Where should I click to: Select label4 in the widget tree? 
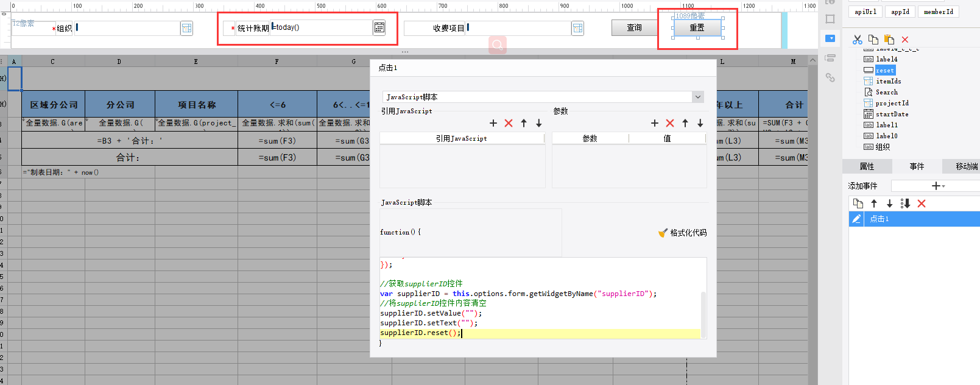pos(886,59)
